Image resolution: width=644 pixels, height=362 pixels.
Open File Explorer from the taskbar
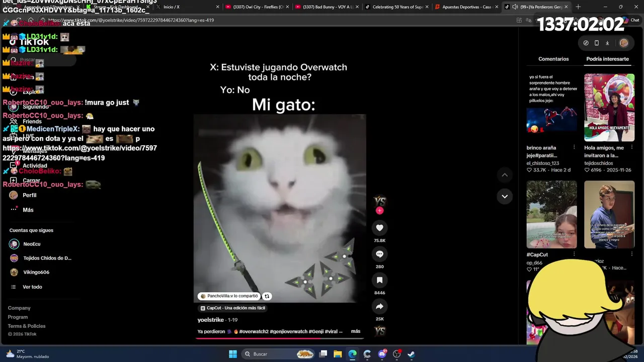coord(338,354)
